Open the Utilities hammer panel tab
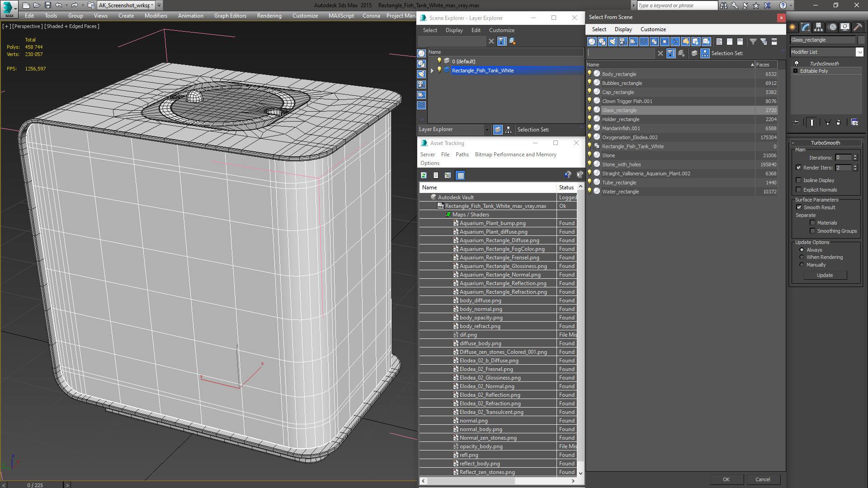The image size is (868, 488). (x=858, y=27)
